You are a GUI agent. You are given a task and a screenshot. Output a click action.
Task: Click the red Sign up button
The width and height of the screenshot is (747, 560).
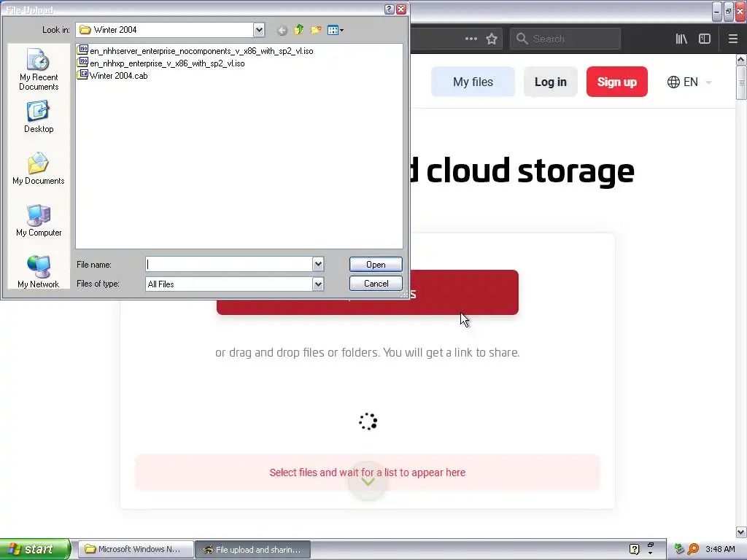(617, 82)
